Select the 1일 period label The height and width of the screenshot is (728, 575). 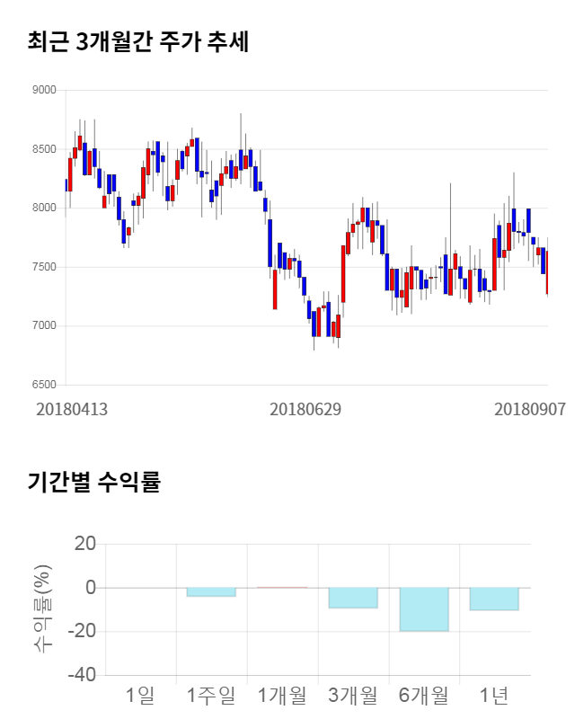click(x=140, y=695)
